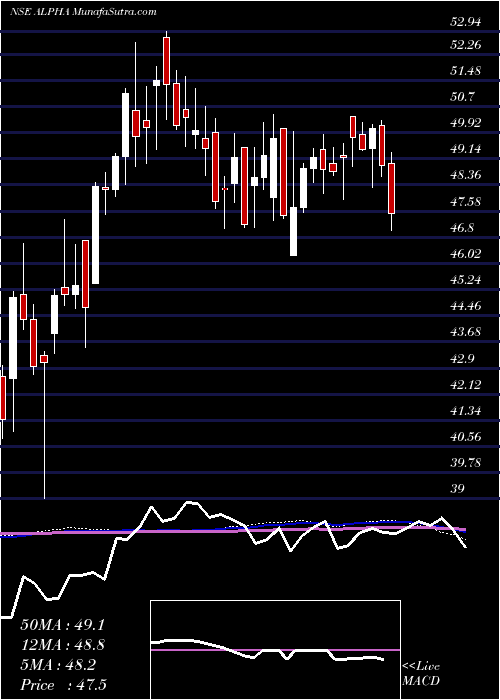500x700 pixels.
Task: Click inside the MACD inset chart
Action: coord(275,650)
